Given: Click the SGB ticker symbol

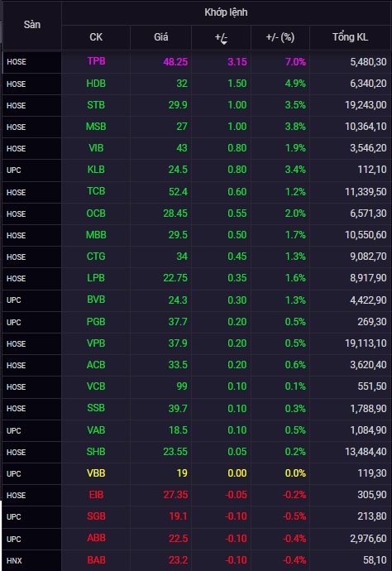Looking at the screenshot, I should click(96, 516).
